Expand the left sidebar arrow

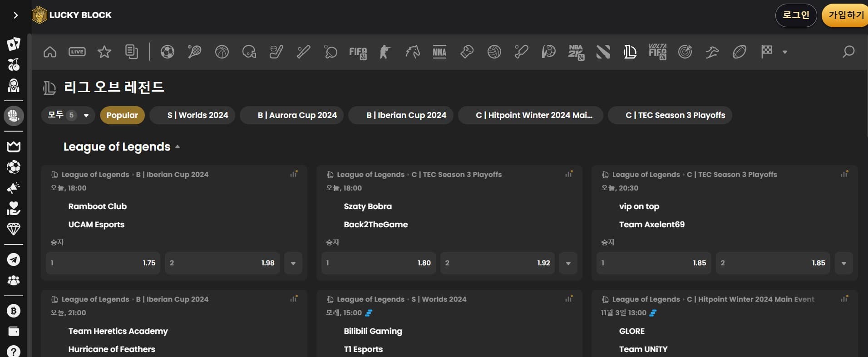point(16,15)
